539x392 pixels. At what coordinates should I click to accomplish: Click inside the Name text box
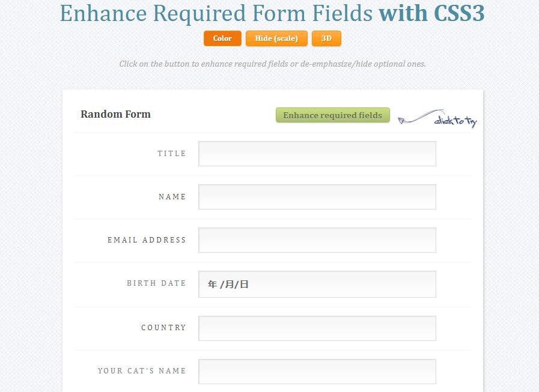coord(317,197)
